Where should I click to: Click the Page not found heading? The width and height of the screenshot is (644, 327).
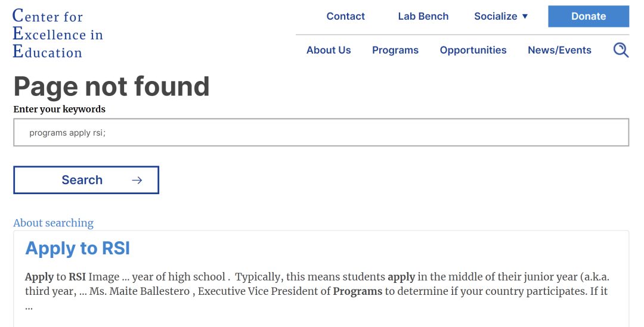[112, 86]
